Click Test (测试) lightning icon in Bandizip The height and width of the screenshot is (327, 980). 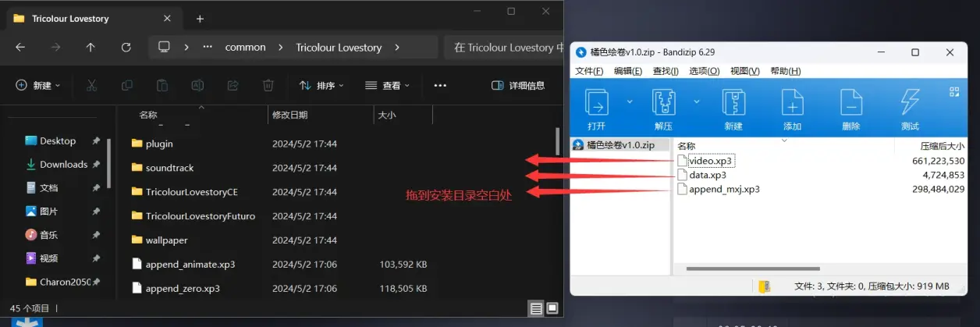point(910,102)
